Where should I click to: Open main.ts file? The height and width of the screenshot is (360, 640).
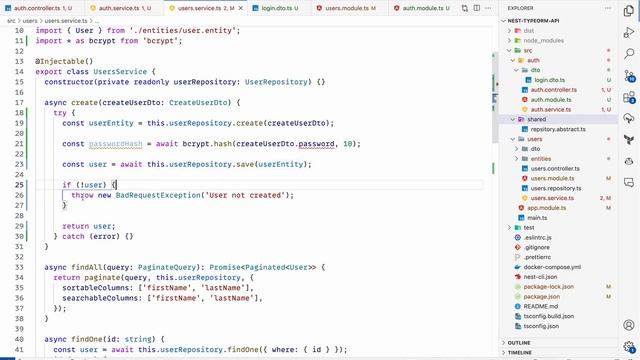[x=537, y=218]
